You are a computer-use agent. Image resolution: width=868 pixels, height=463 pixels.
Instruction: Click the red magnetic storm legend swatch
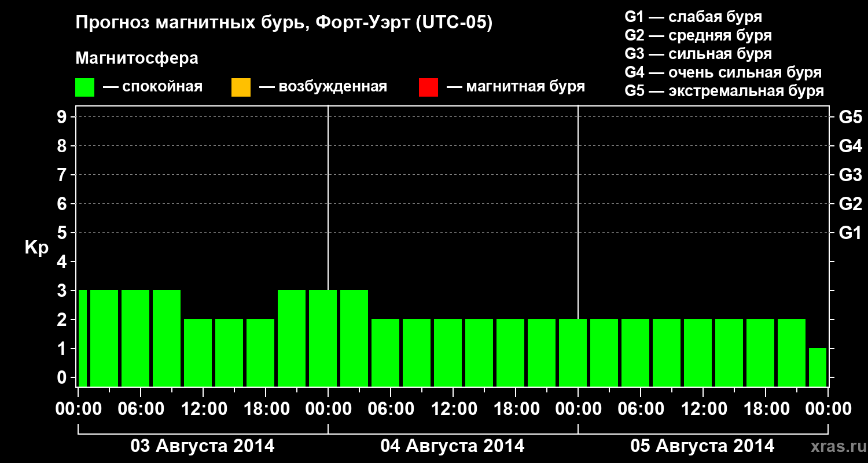428,87
